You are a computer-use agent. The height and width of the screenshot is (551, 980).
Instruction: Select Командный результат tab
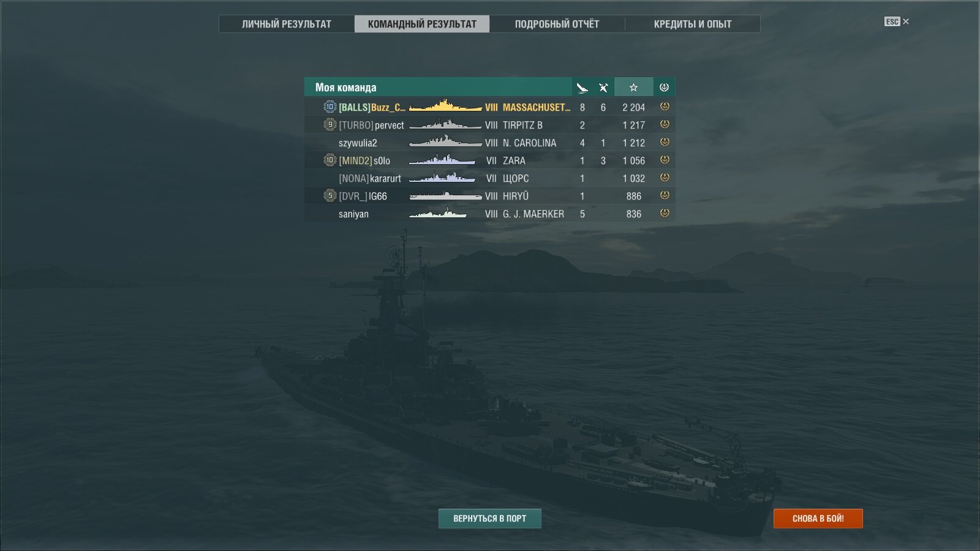[422, 24]
